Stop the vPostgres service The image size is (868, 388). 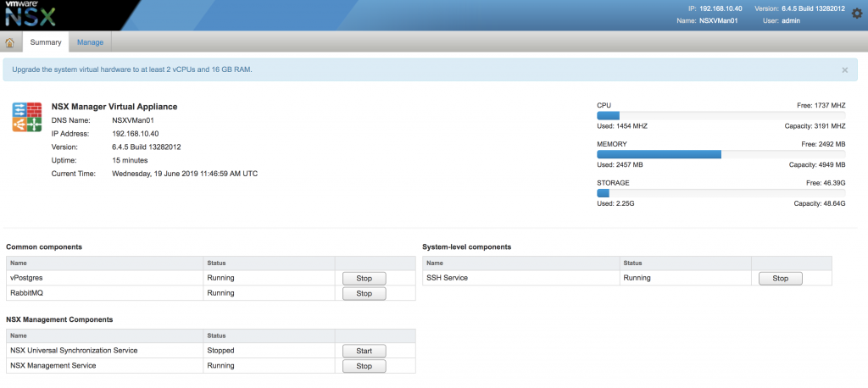[x=364, y=279]
